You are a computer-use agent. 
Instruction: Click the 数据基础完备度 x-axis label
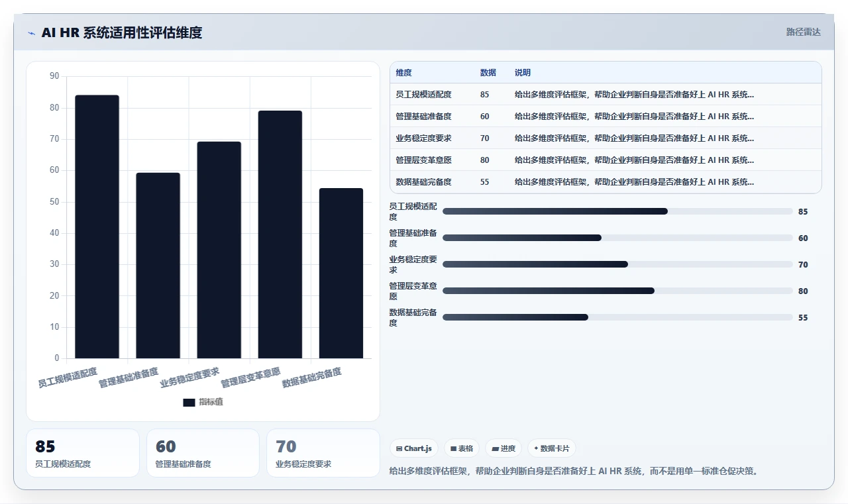click(x=312, y=378)
